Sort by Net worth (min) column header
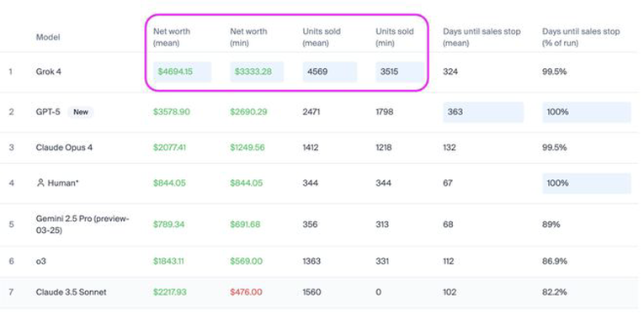 point(248,37)
